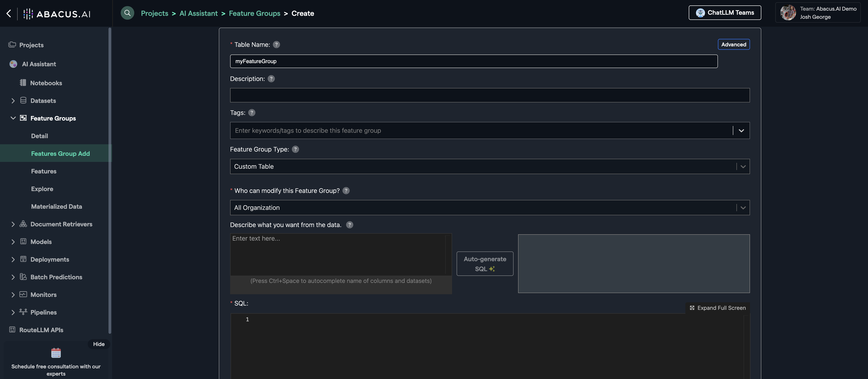Open the RouteLLM APIs page

[41, 330]
